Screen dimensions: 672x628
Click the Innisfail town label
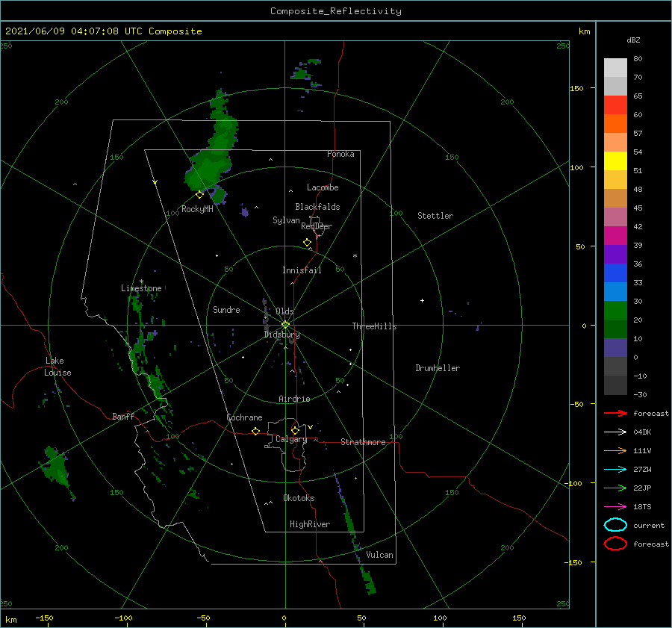pyautogui.click(x=302, y=270)
